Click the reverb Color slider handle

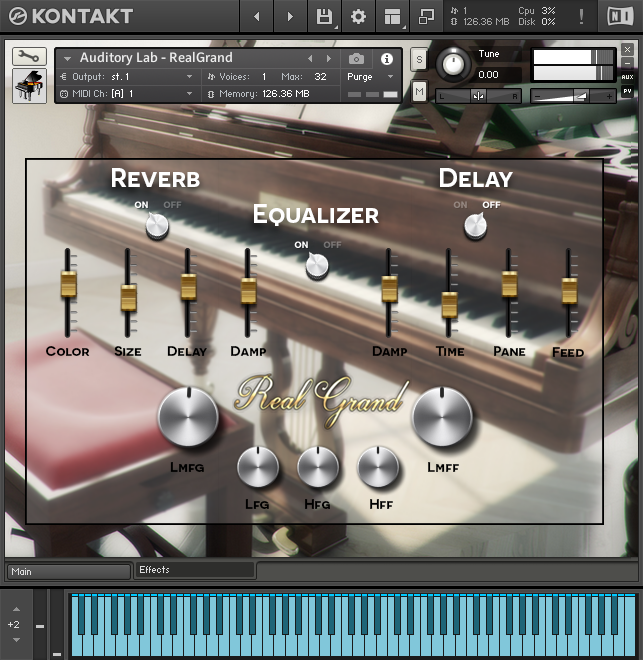tap(68, 284)
